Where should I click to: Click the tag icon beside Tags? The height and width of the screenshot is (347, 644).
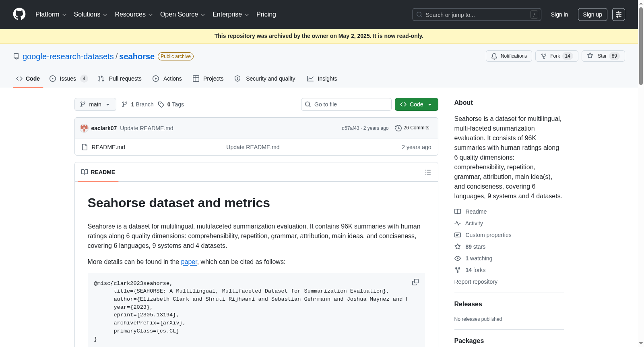[x=161, y=104]
